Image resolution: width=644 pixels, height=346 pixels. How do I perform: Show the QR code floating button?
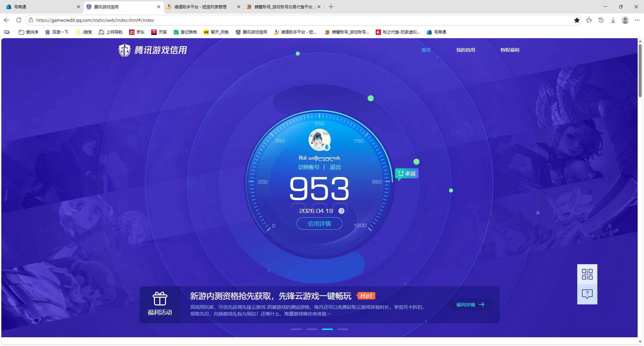point(587,274)
